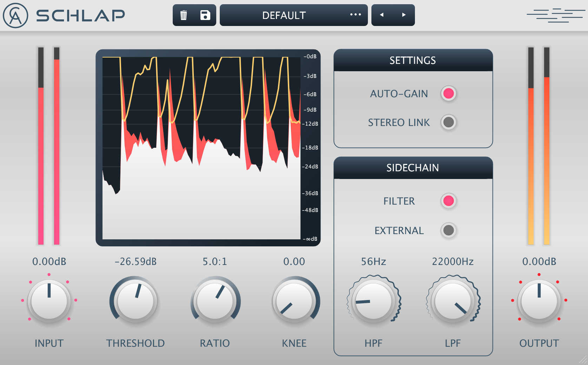Turn off the sidechain FILTER toggle
Viewport: 588px width, 365px height.
tap(448, 201)
